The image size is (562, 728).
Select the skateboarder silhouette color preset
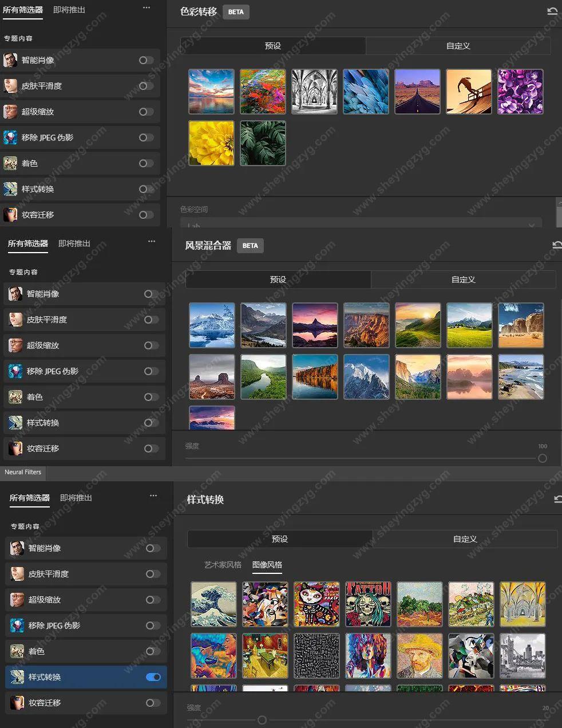(x=469, y=92)
